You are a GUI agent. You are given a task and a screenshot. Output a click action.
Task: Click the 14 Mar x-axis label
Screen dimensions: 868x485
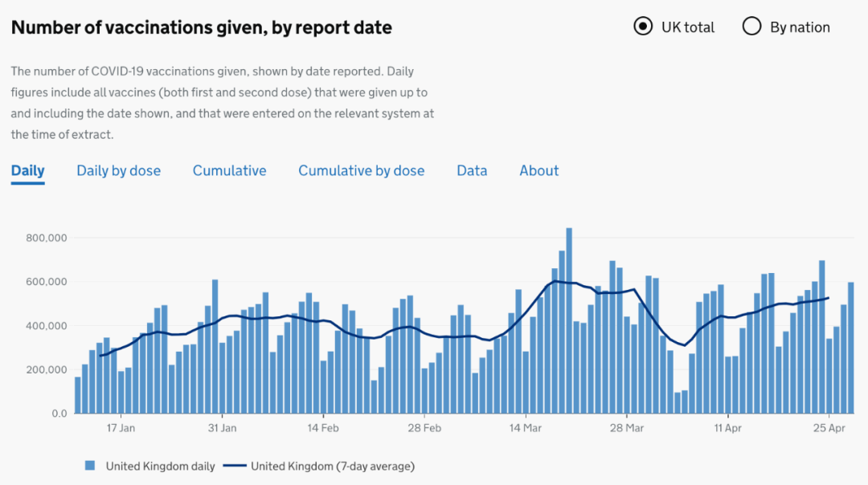[526, 428]
